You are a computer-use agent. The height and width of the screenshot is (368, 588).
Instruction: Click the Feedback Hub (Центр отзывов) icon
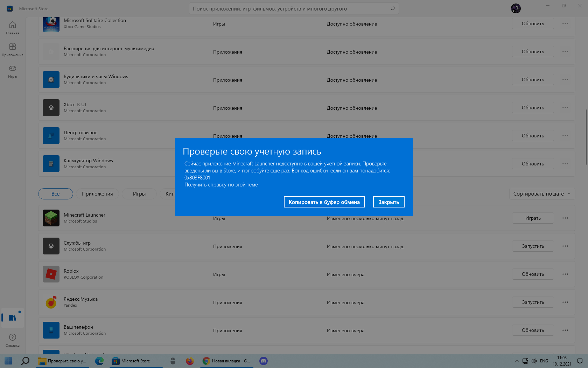(x=51, y=136)
